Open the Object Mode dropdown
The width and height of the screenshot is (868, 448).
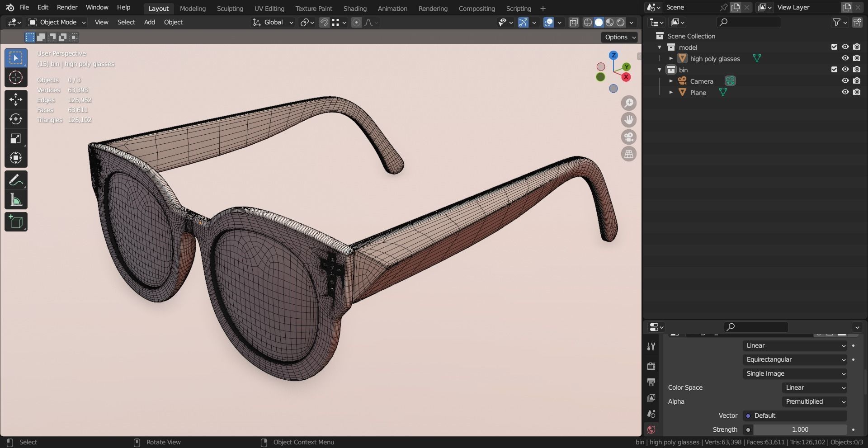pyautogui.click(x=57, y=22)
